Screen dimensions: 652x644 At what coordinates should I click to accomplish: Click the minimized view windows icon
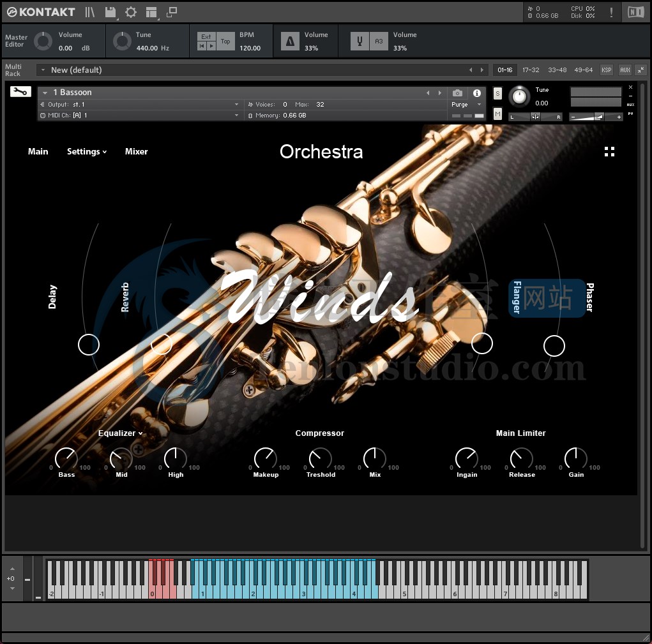(171, 12)
